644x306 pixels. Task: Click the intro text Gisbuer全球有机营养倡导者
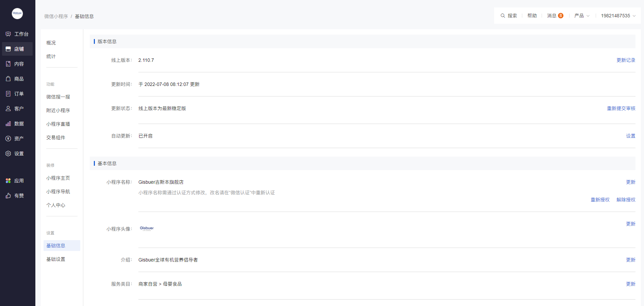point(168,260)
